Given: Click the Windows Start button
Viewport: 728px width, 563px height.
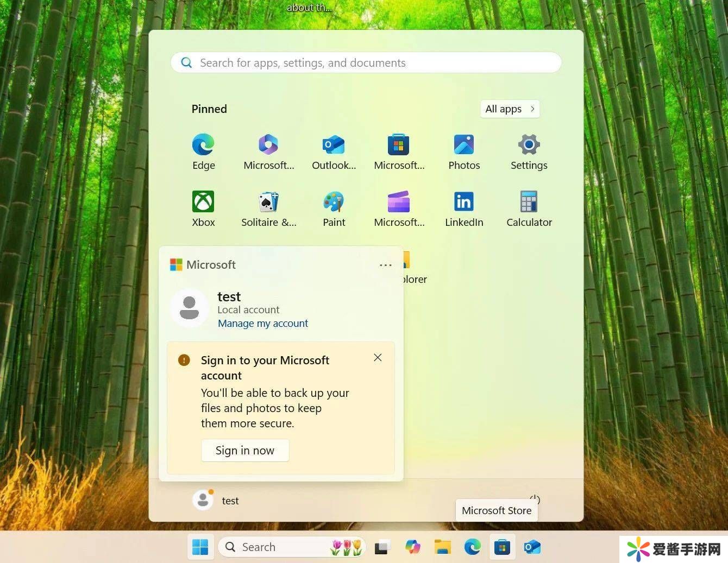Looking at the screenshot, I should 200,547.
